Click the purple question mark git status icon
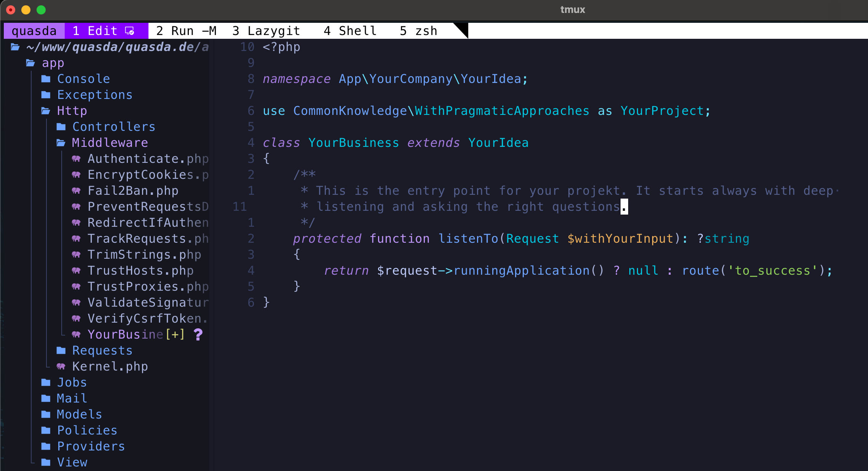This screenshot has height=471, width=868. pyautogui.click(x=198, y=334)
